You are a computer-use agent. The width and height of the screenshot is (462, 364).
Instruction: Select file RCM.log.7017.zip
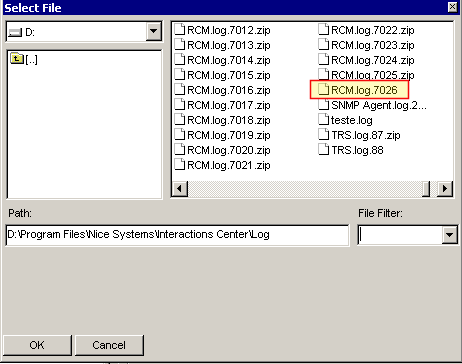223,105
